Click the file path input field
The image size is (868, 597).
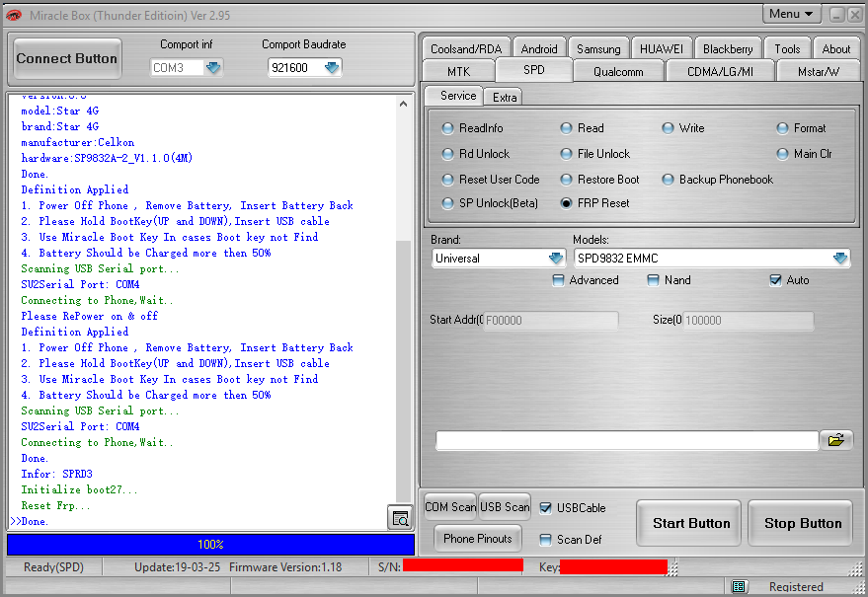click(x=627, y=440)
